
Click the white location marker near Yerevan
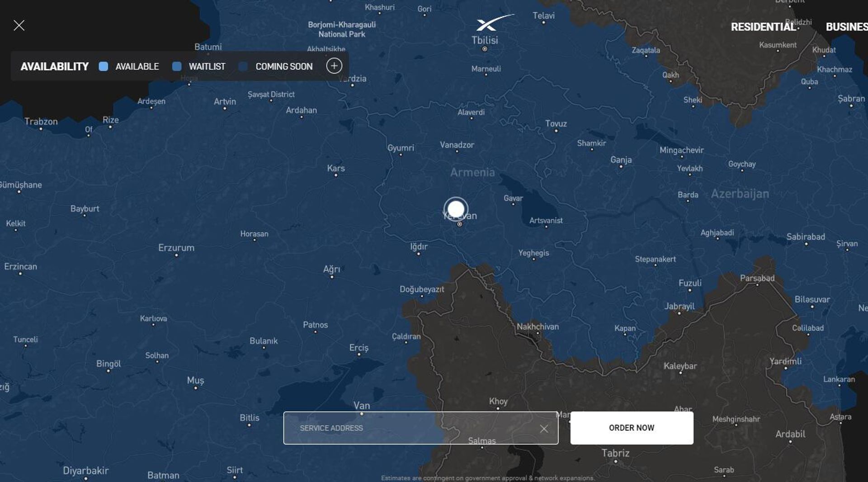(x=456, y=209)
